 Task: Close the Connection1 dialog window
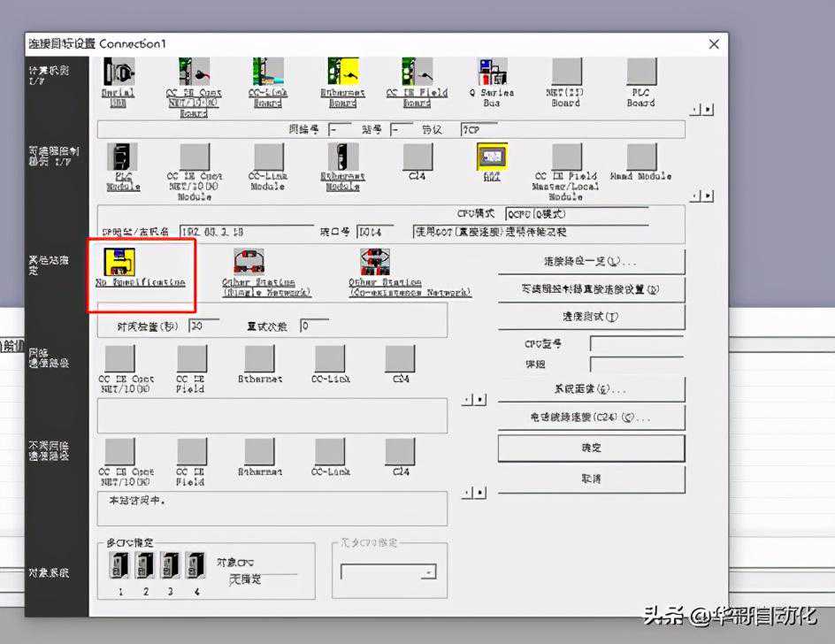coord(714,44)
